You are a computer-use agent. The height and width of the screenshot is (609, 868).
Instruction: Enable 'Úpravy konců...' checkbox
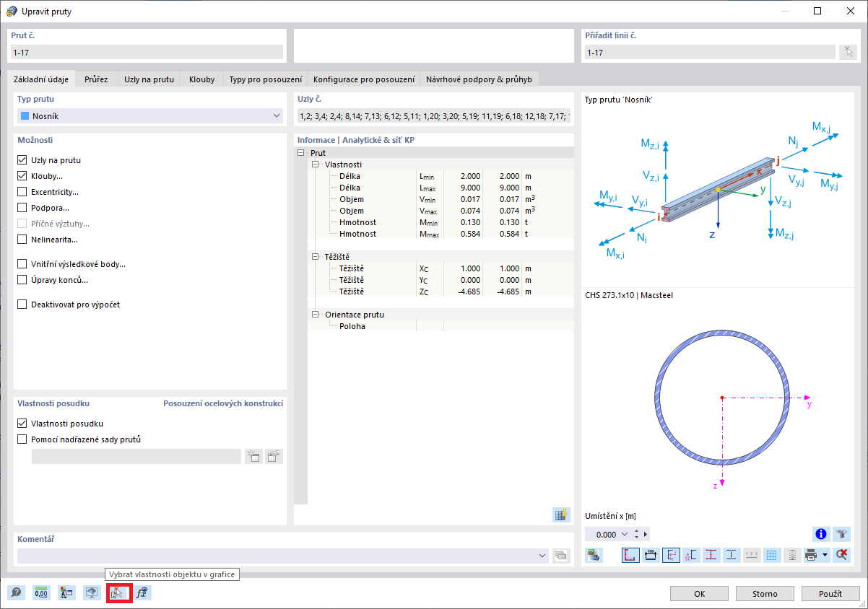(x=22, y=280)
